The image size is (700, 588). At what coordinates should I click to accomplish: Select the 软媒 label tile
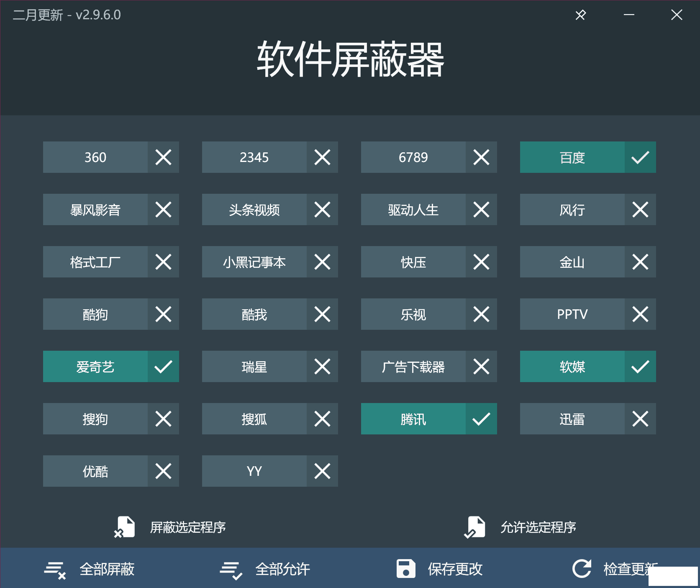tap(572, 367)
